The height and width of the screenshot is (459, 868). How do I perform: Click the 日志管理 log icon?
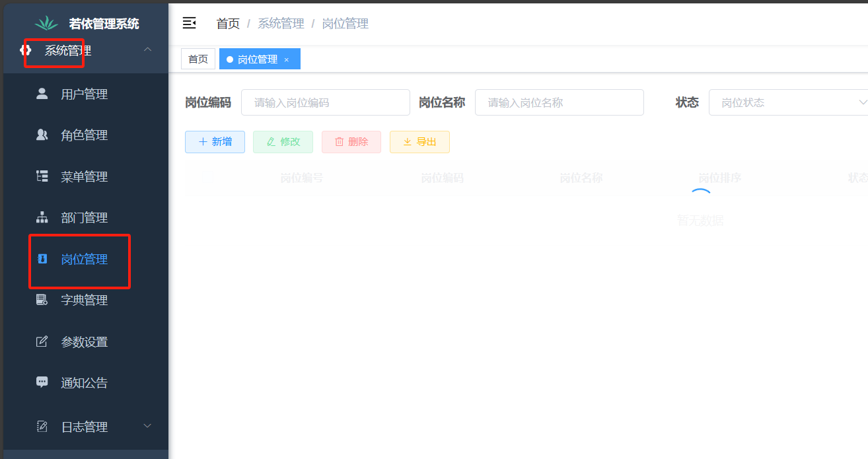point(42,427)
